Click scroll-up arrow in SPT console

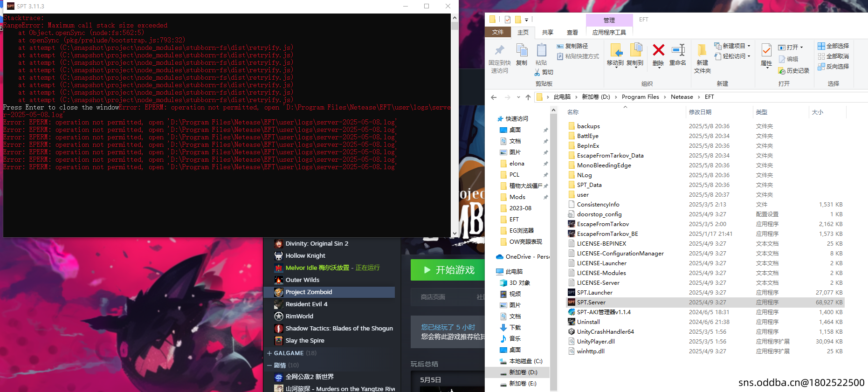click(455, 18)
